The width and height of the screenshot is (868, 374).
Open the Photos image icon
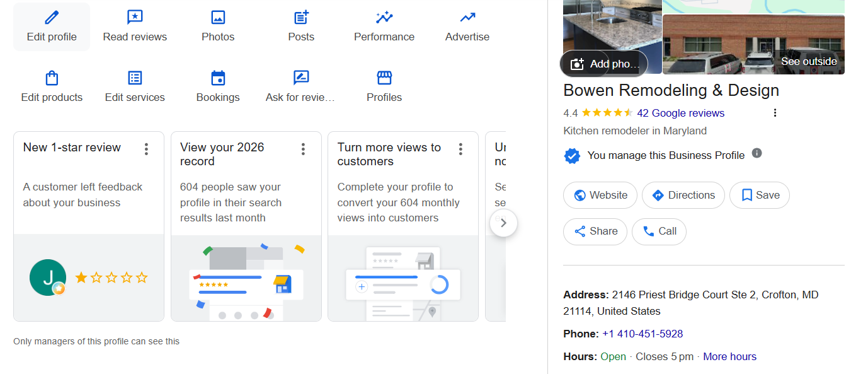click(218, 17)
